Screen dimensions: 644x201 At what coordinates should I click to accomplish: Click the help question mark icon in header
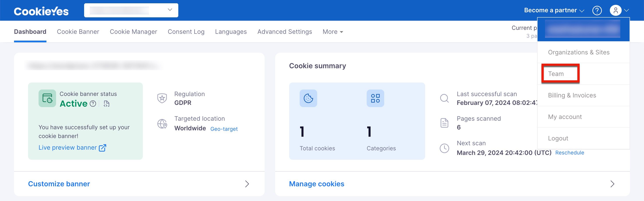click(x=597, y=11)
